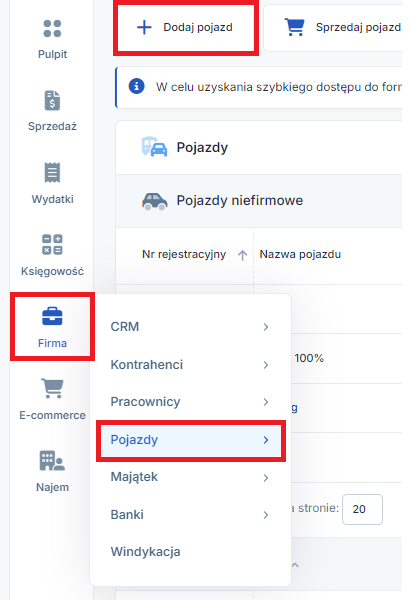Select the Firma briefcase icon
411x600 pixels.
coord(52,316)
